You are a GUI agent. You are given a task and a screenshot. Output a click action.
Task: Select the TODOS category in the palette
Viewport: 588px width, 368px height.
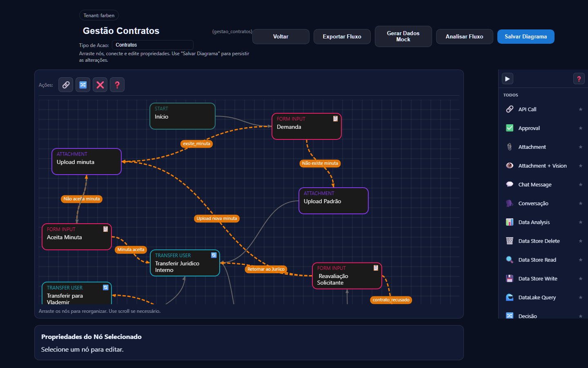click(510, 95)
